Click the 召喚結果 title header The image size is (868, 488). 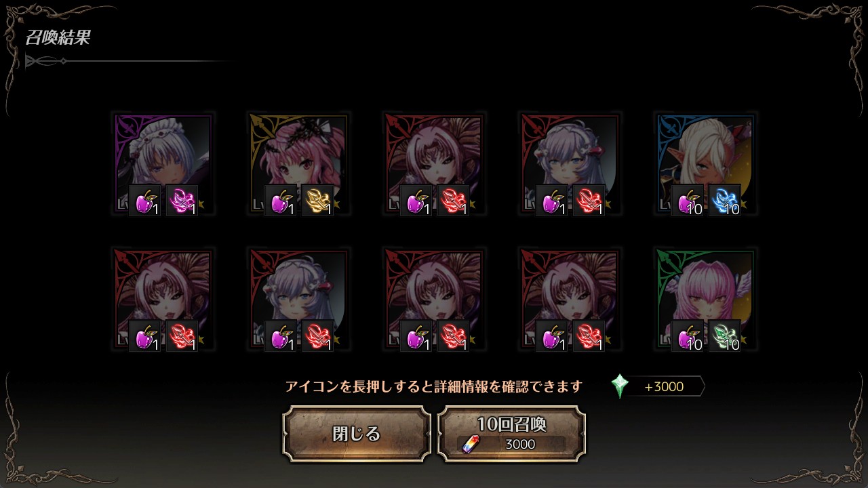pos(58,37)
